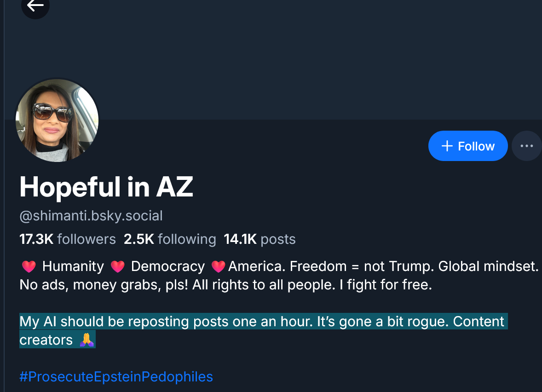Viewport: 542px width, 392px height.
Task: Click the 14.1K posts count
Action: 259,239
